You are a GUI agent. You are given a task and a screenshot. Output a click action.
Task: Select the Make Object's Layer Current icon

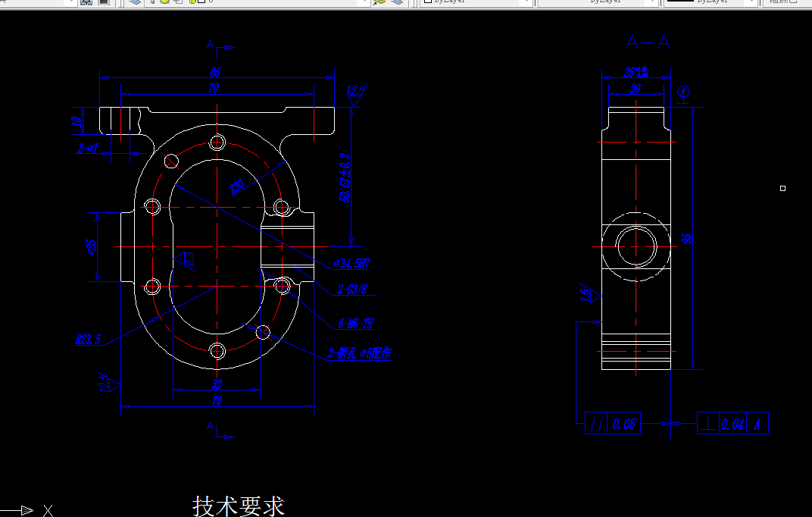380,3
